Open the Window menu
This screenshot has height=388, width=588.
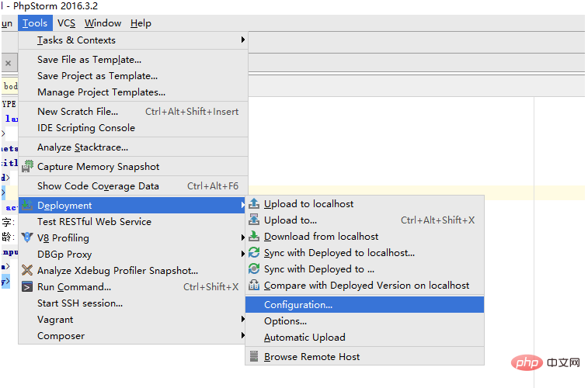[x=103, y=23]
